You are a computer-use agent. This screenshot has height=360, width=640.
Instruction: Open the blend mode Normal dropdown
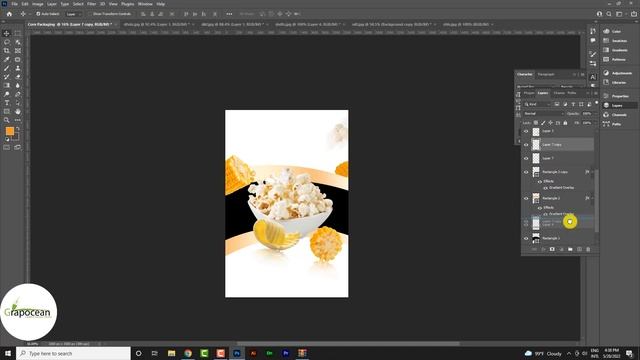pos(543,114)
